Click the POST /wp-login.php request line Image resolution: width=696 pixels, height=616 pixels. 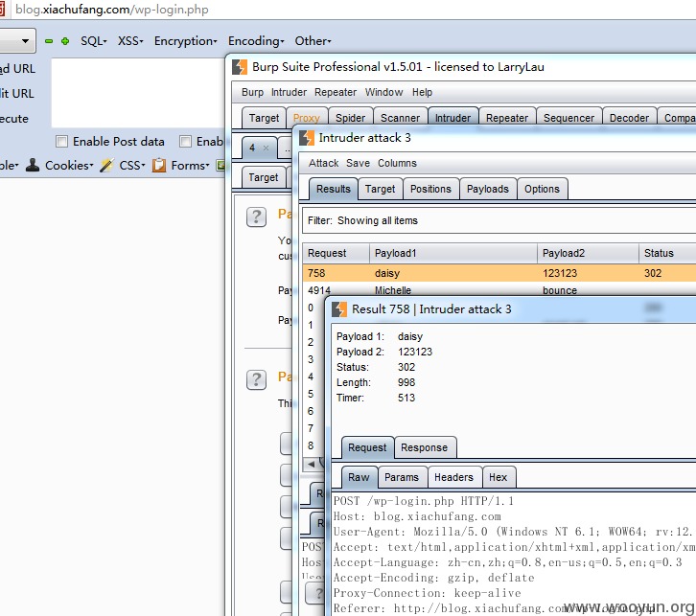coord(424,501)
